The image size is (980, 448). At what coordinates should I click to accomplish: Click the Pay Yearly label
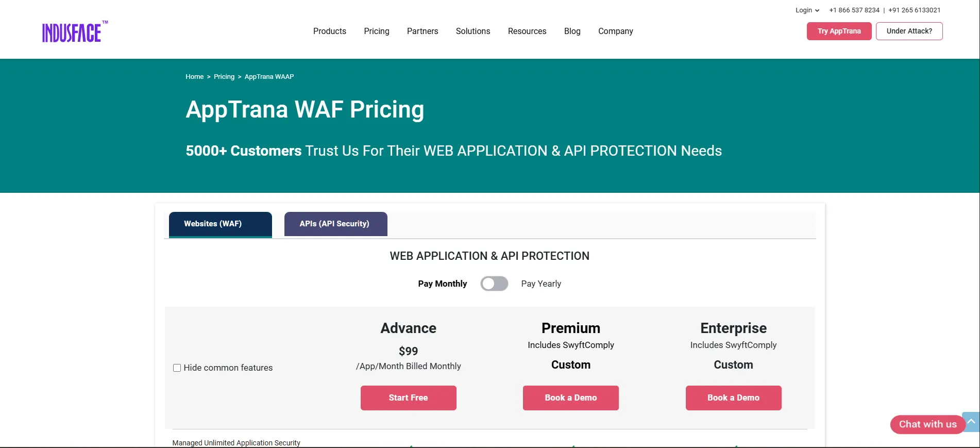(x=541, y=284)
